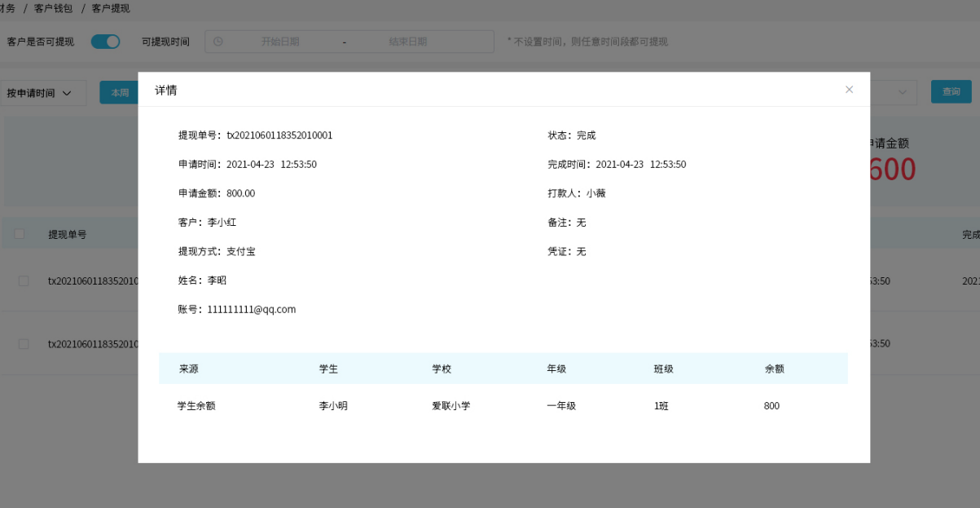Viewport: 980px width, 508px height.
Task: Click the 状态:完成 text
Action: click(x=572, y=135)
